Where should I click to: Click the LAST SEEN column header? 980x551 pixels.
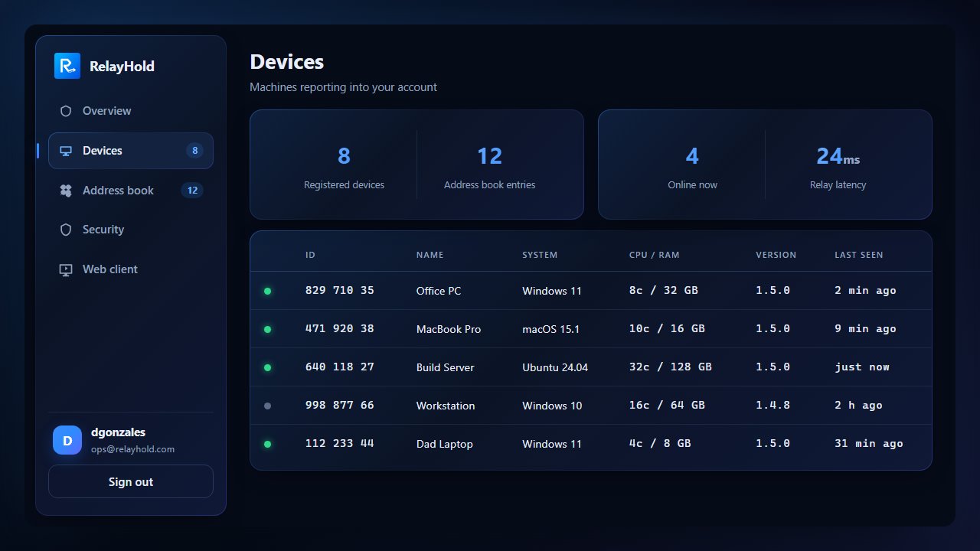point(859,255)
